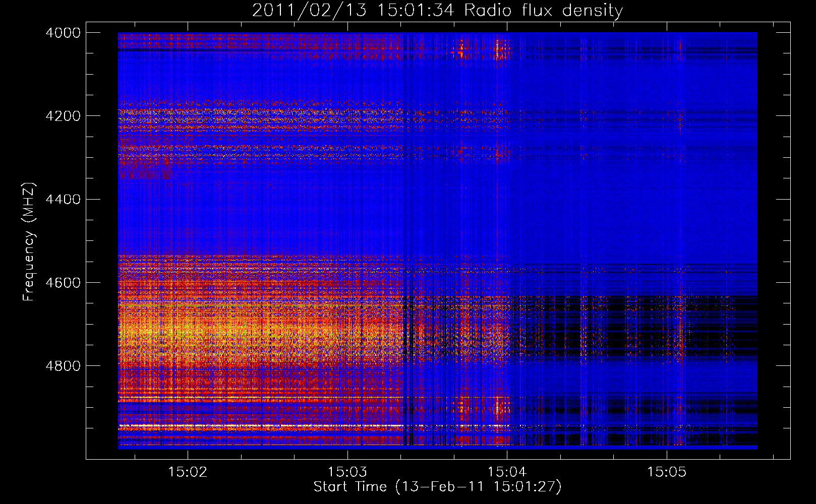This screenshot has width=816, height=504.
Task: Click the 'Frequency (MHZ)' y-axis label
Action: point(29,242)
